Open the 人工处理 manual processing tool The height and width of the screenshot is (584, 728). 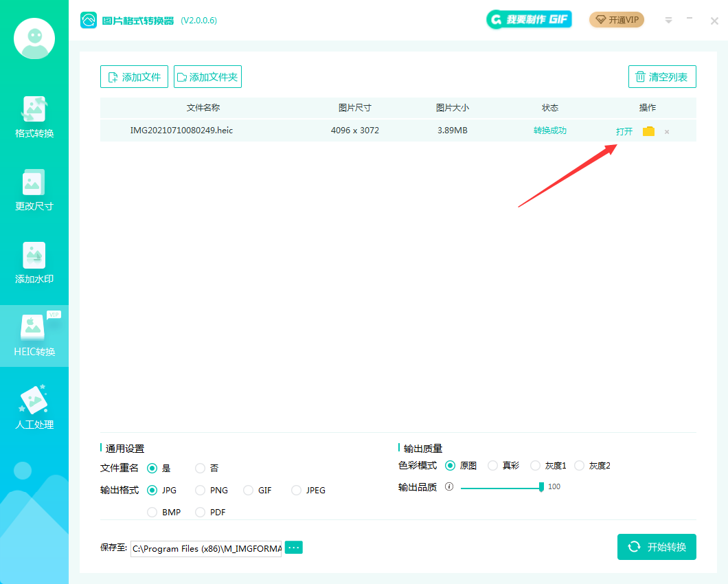pos(34,408)
